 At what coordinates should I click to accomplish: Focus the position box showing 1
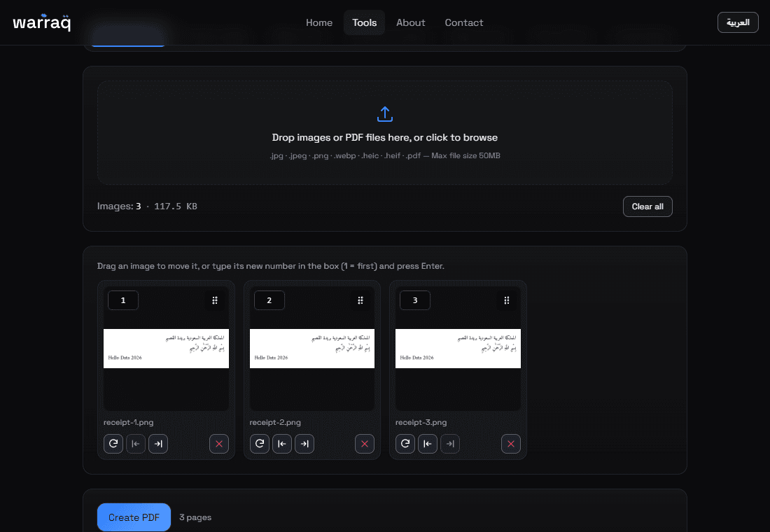[123, 300]
